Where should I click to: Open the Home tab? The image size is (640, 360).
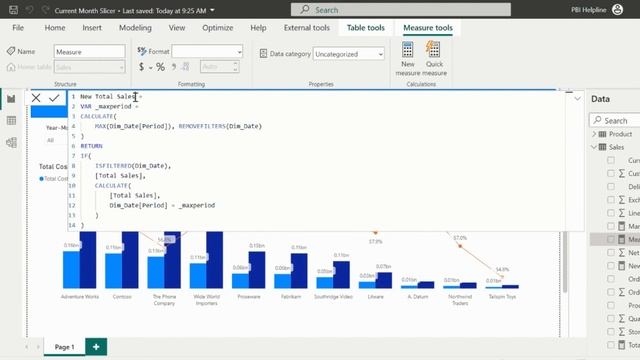55,28
